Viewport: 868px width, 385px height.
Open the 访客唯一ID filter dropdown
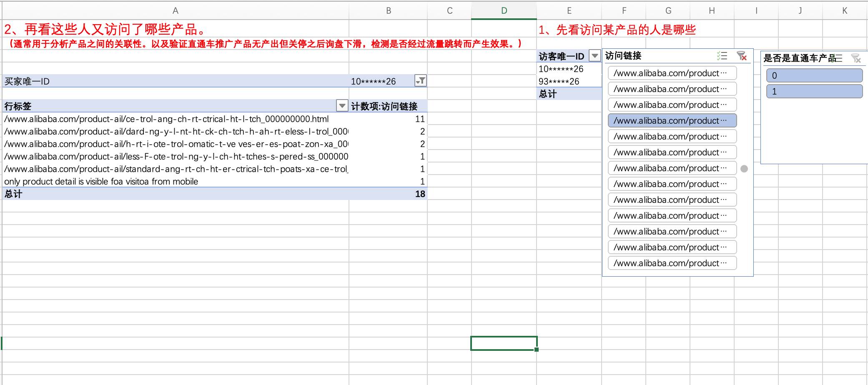pos(595,56)
